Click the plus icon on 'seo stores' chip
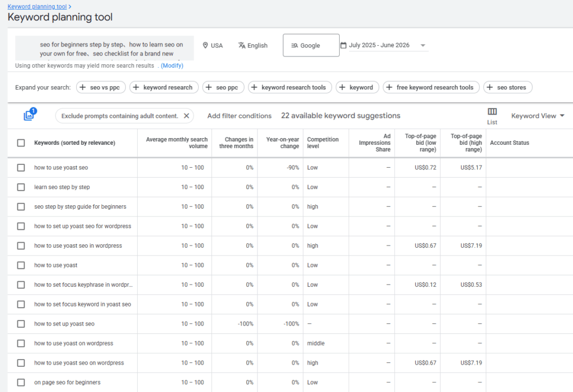Image resolution: width=573 pixels, height=392 pixels. tap(490, 87)
